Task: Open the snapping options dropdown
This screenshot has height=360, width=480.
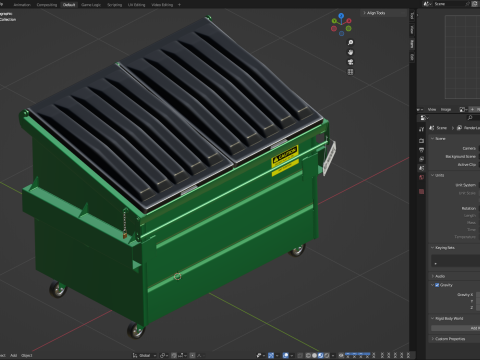Action: (x=181, y=355)
